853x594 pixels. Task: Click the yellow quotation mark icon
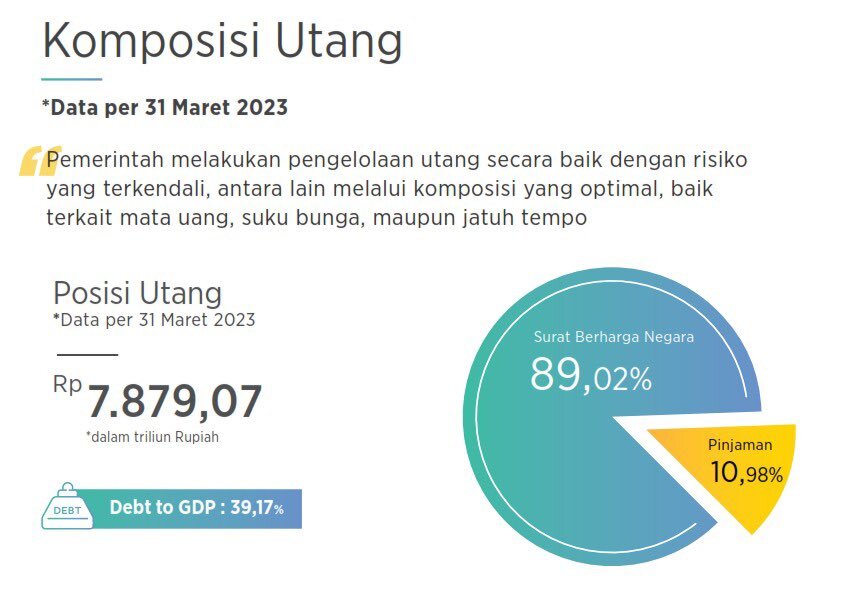coord(33,161)
